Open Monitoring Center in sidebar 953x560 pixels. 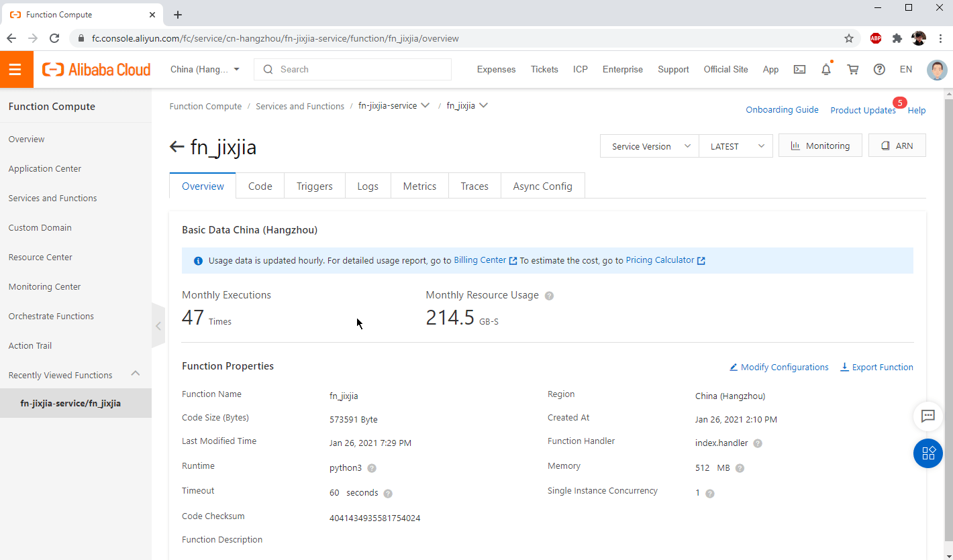pyautogui.click(x=45, y=286)
